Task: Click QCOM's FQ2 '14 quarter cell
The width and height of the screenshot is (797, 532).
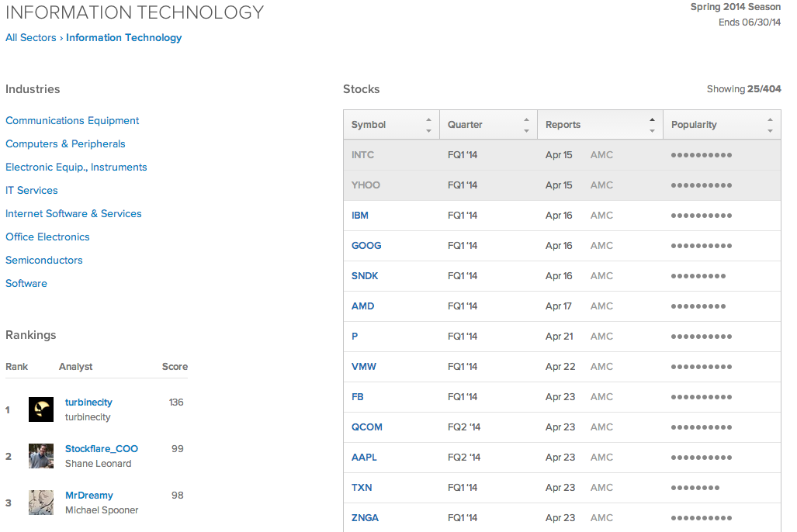Action: pyautogui.click(x=464, y=427)
